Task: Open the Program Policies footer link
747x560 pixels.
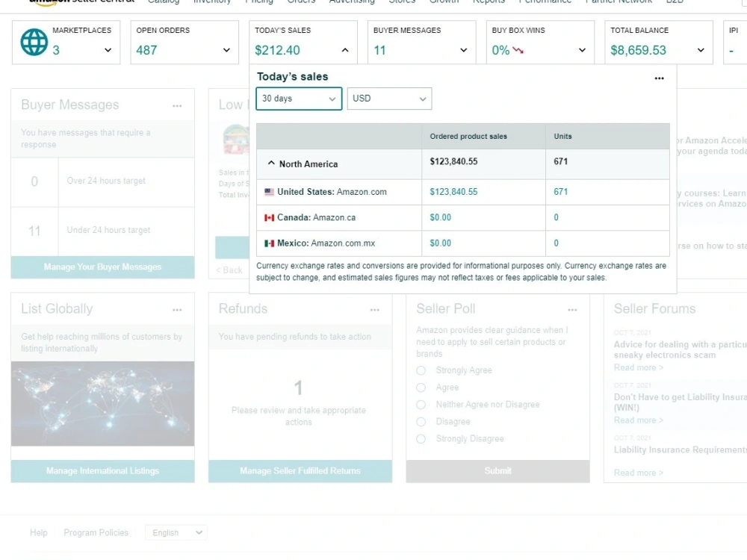Action: click(96, 532)
